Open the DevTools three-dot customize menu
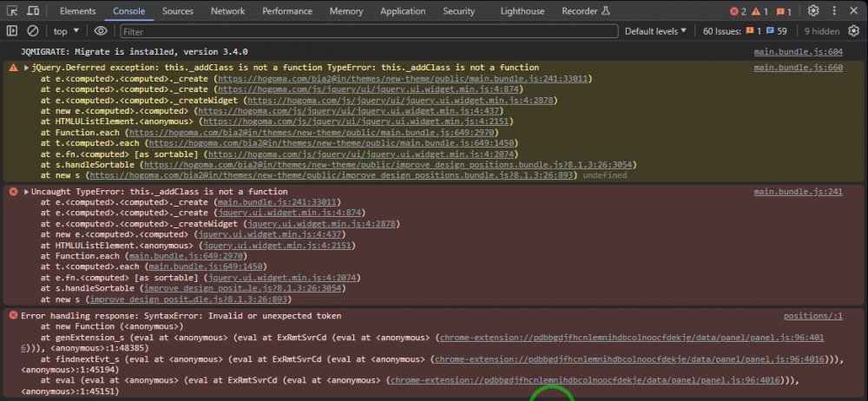 tap(835, 11)
